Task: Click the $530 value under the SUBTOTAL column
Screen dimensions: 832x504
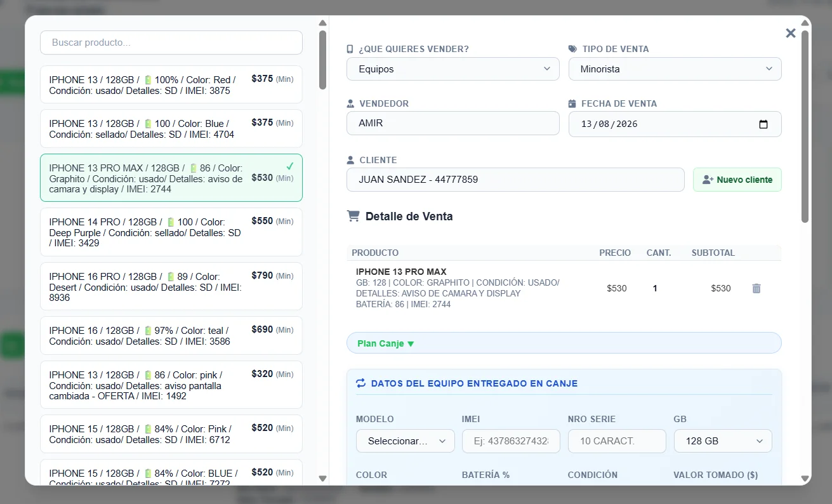Action: [x=721, y=288]
